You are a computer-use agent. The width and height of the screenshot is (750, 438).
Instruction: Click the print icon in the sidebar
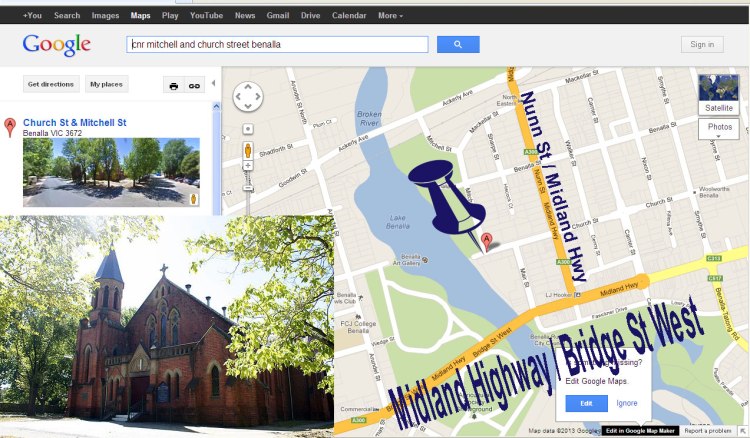pos(174,86)
